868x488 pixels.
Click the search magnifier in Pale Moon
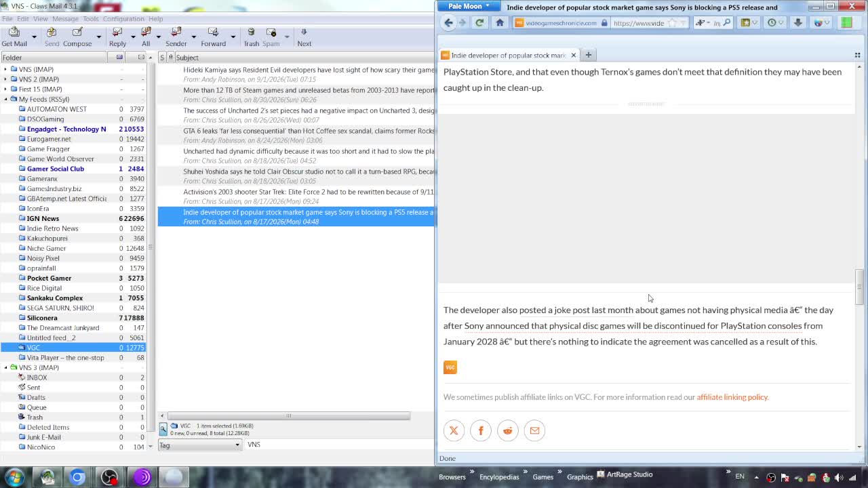727,22
